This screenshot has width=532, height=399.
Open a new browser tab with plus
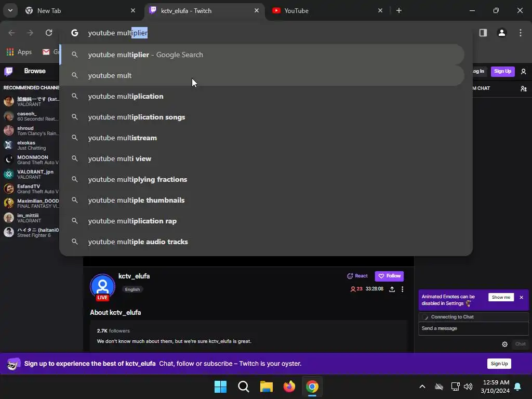(399, 10)
